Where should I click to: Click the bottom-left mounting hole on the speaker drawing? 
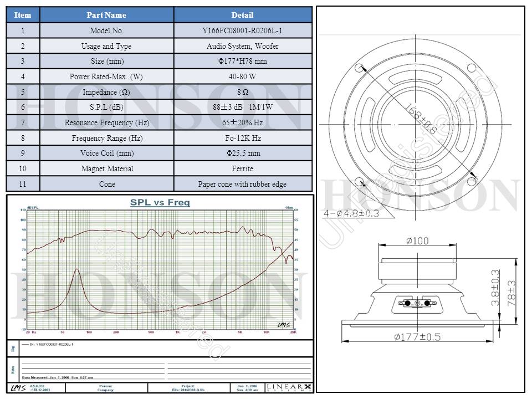point(360,182)
